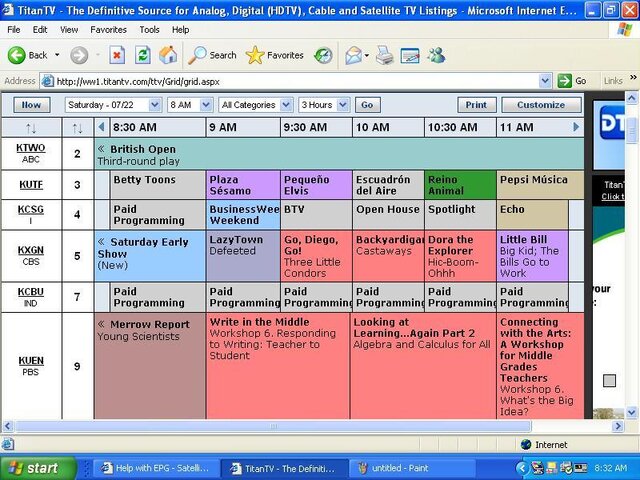The height and width of the screenshot is (480, 640).
Task: Open Mail options dropdown arrow
Action: pyautogui.click(x=367, y=55)
